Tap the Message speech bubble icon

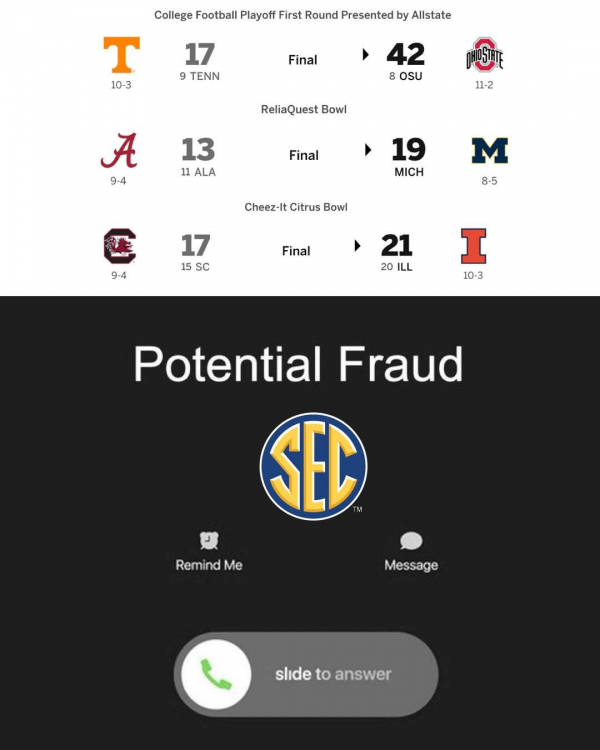coord(411,541)
